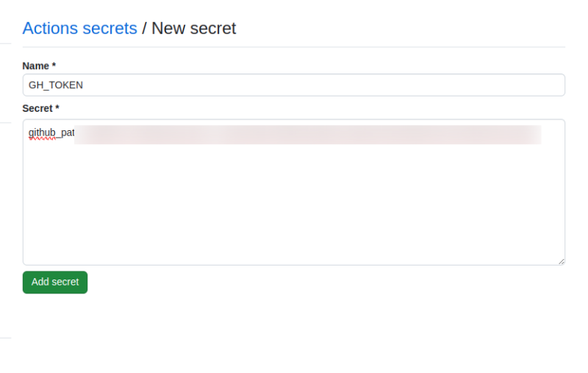
Task: Click the New secret heading text
Action: click(194, 29)
